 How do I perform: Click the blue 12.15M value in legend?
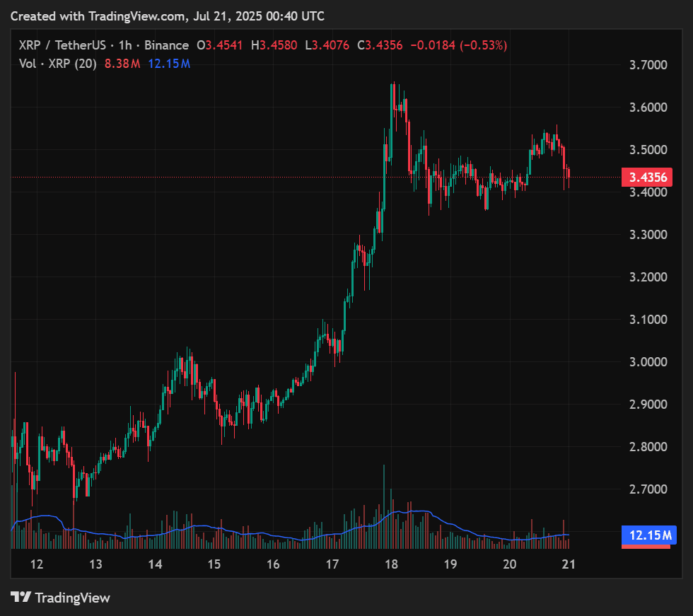(x=168, y=64)
